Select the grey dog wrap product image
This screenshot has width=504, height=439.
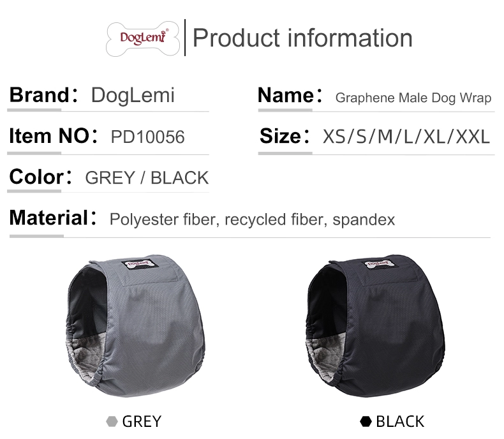tap(135, 325)
